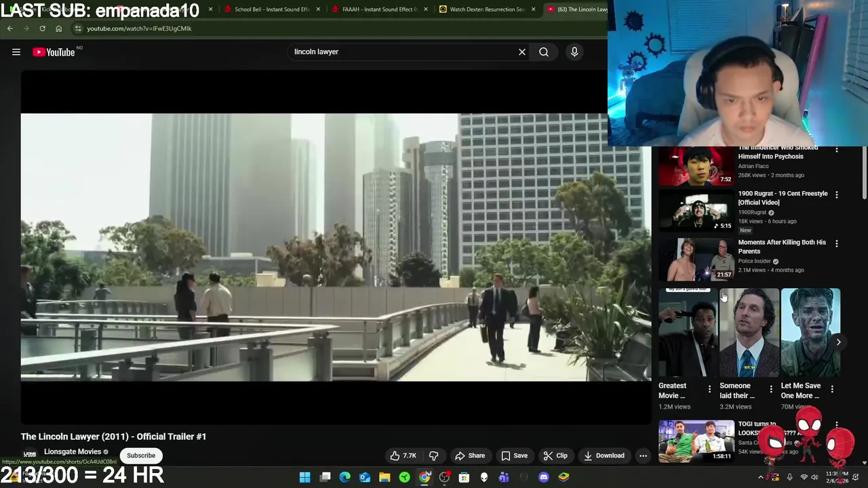Create a Clip of the video
This screenshot has height=488, width=868.
pos(555,455)
